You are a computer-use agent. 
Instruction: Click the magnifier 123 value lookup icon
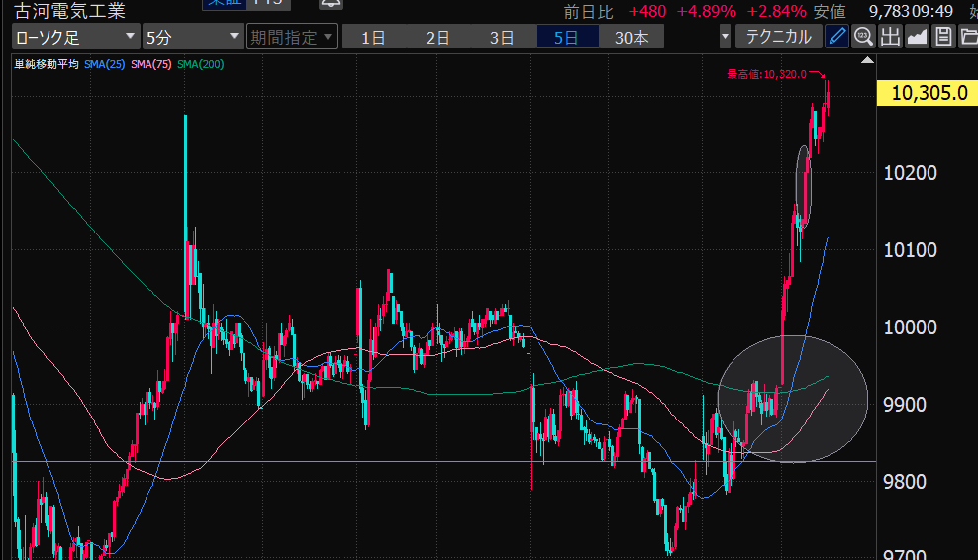(x=863, y=38)
